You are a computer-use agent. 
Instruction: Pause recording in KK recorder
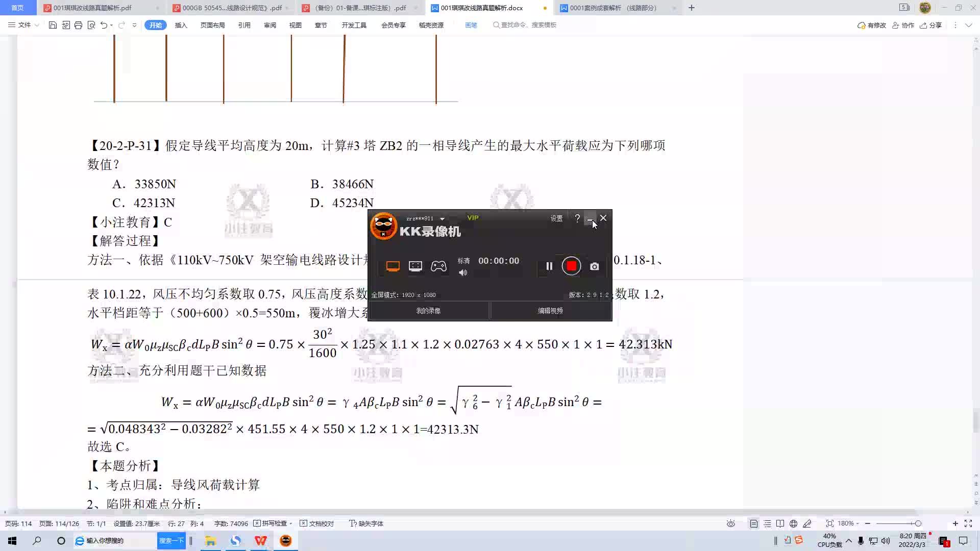click(x=549, y=266)
